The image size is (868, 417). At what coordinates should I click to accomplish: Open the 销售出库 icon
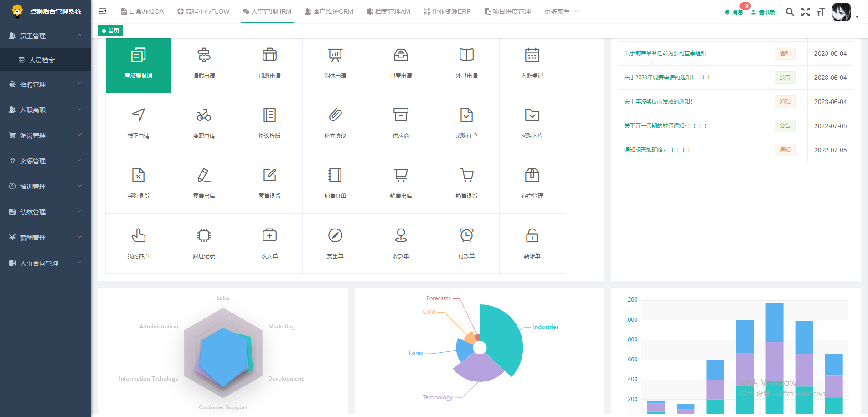point(401,175)
